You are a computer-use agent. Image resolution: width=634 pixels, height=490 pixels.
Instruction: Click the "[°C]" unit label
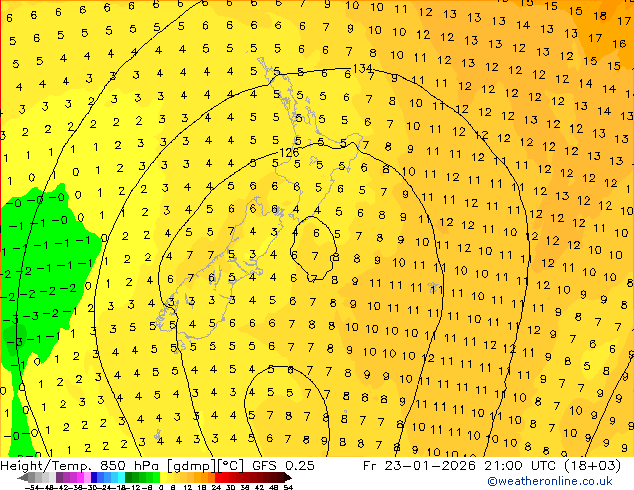point(231,465)
